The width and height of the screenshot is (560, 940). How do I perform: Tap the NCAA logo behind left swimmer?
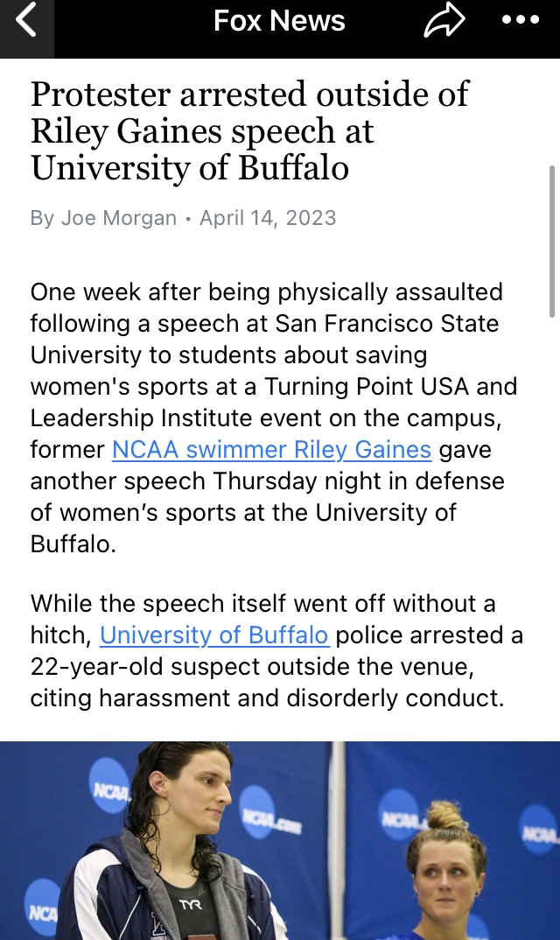pyautogui.click(x=109, y=785)
